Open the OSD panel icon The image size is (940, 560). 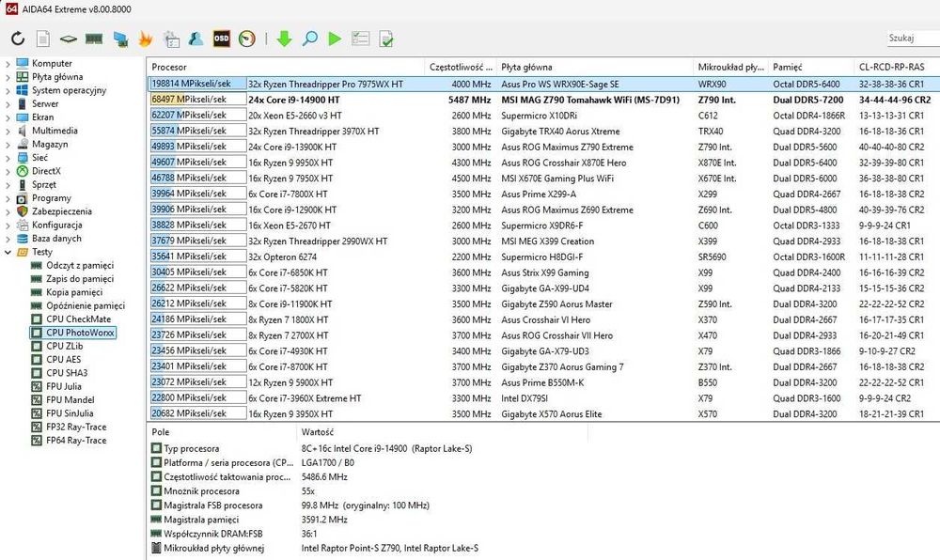[x=222, y=39]
